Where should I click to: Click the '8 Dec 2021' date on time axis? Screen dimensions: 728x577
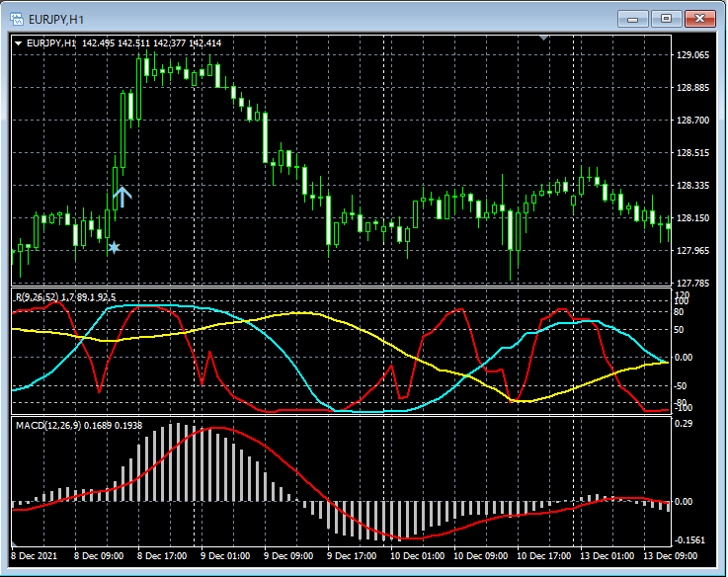click(x=35, y=556)
